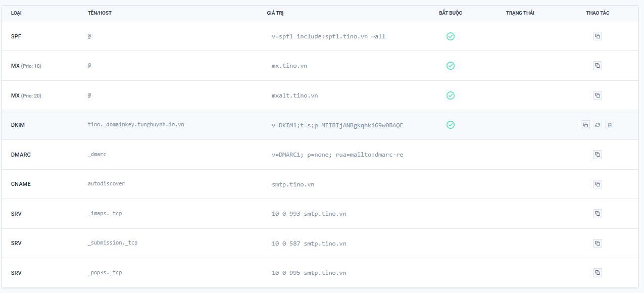
Task: Copy the DMARC record value
Action: point(598,154)
